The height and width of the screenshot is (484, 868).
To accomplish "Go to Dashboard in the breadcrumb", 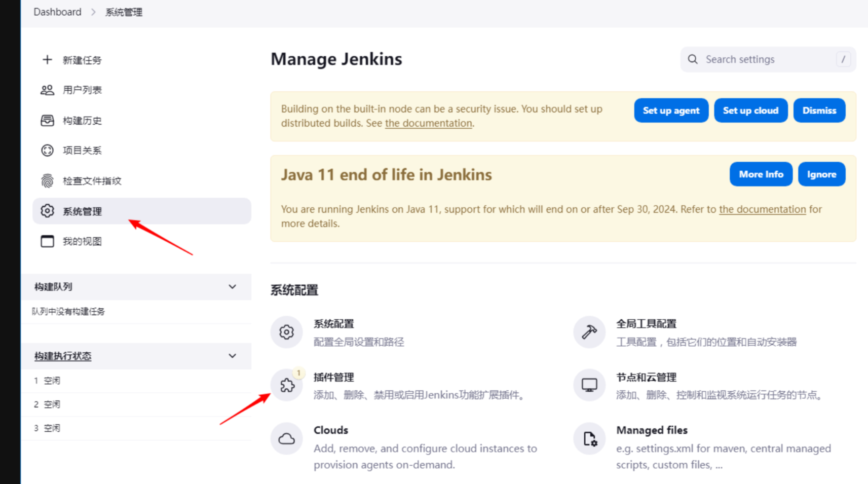I will (x=57, y=12).
